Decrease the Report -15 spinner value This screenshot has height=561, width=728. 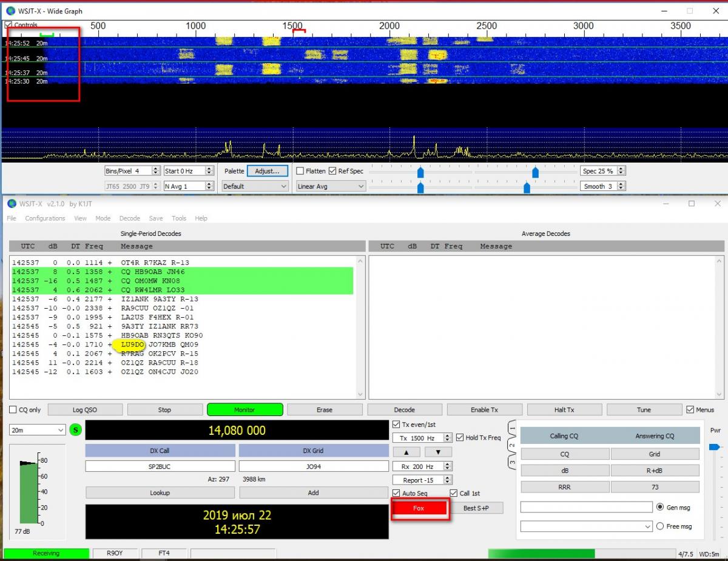pyautogui.click(x=448, y=483)
